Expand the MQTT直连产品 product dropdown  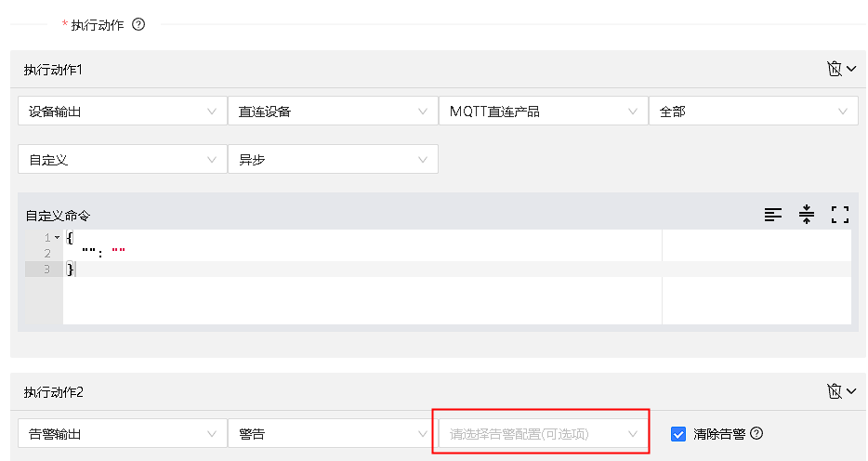coord(542,112)
